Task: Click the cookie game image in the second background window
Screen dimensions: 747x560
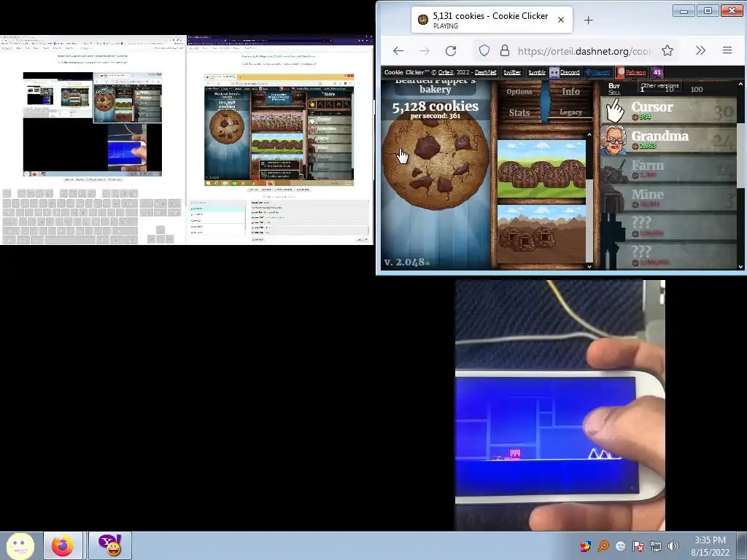Action: (279, 130)
